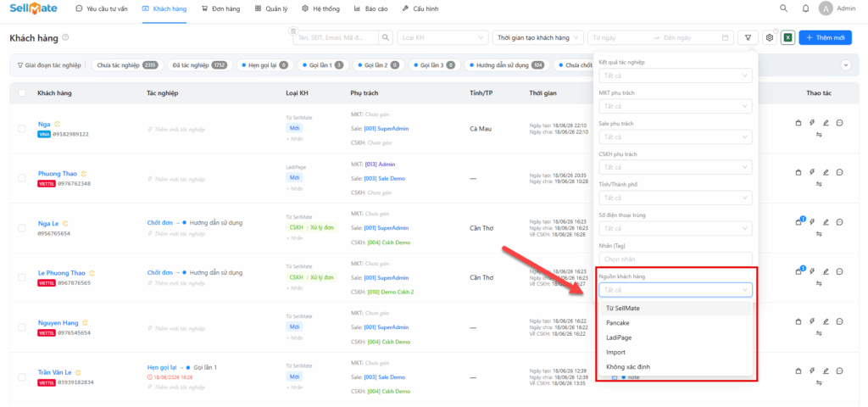Check the row checkbox for Nga
This screenshot has height=407, width=868.
22,129
